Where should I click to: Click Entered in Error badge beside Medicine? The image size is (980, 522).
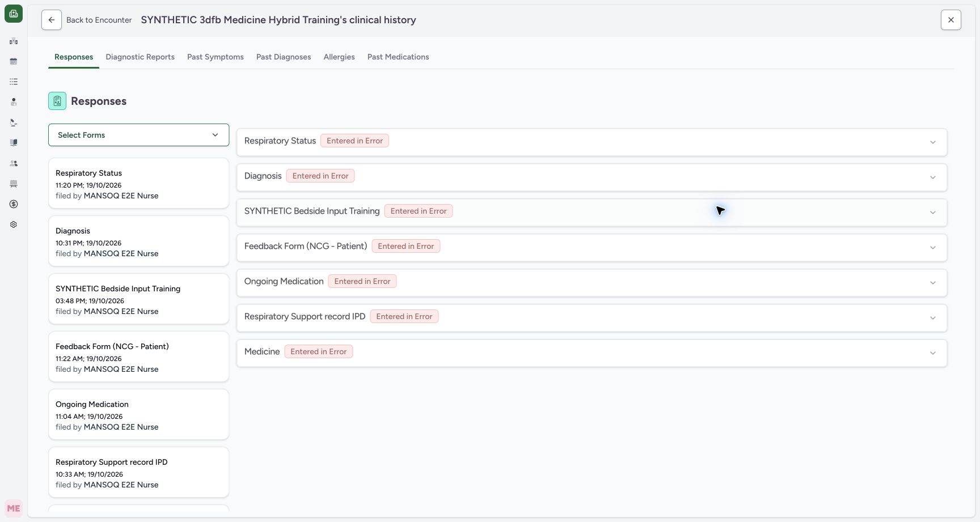pyautogui.click(x=319, y=351)
